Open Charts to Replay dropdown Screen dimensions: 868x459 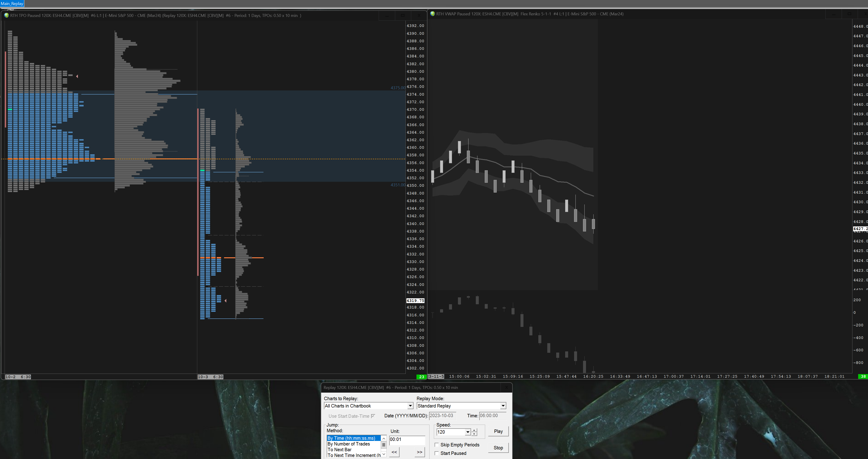click(x=410, y=406)
